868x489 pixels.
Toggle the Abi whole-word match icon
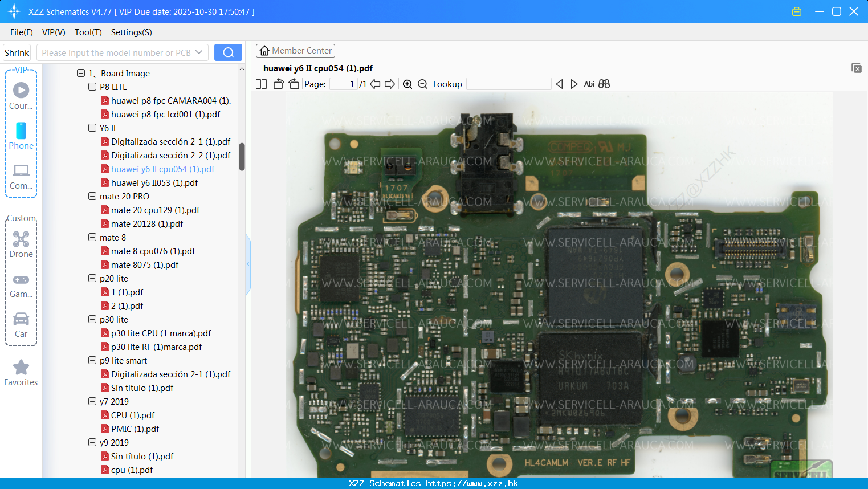click(x=589, y=84)
